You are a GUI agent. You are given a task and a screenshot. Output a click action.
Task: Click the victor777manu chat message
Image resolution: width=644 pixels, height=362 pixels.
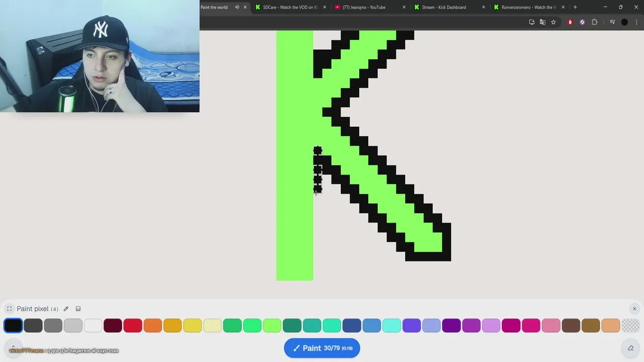tap(64, 350)
